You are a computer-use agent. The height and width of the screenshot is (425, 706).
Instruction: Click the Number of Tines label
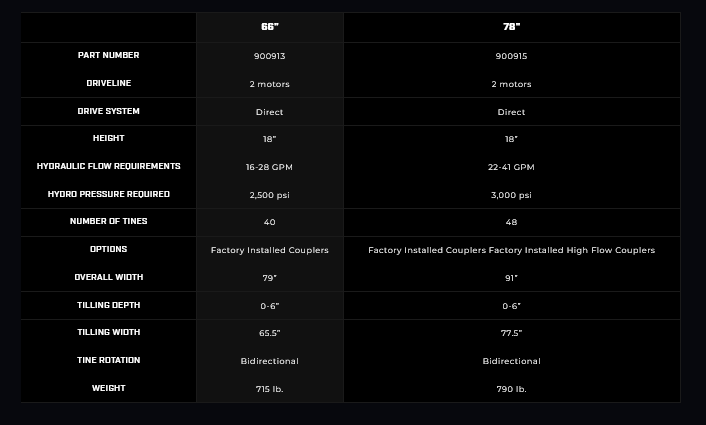pyautogui.click(x=108, y=221)
